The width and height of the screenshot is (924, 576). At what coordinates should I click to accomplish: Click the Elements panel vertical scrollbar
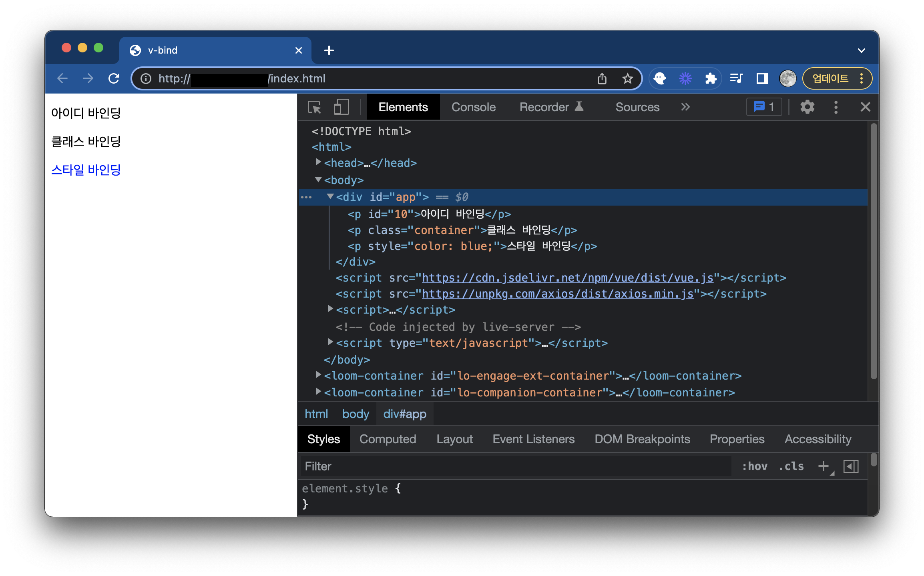(x=874, y=251)
